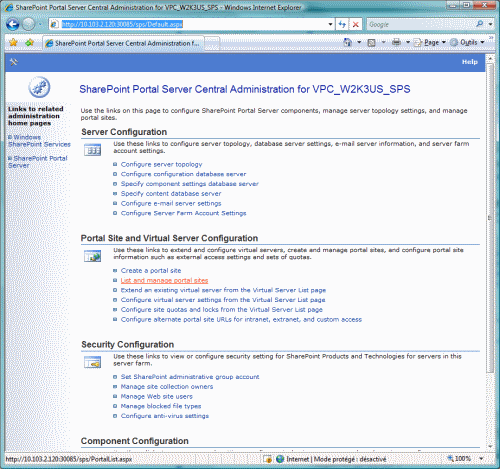Open the Favorites Center star icon
This screenshot has width=500, height=469.
(x=13, y=43)
